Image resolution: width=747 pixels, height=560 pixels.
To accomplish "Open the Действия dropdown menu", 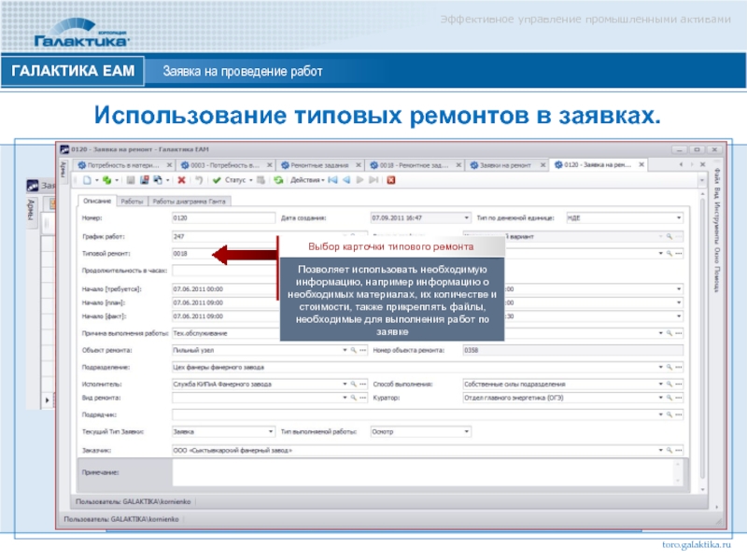I will tap(308, 180).
